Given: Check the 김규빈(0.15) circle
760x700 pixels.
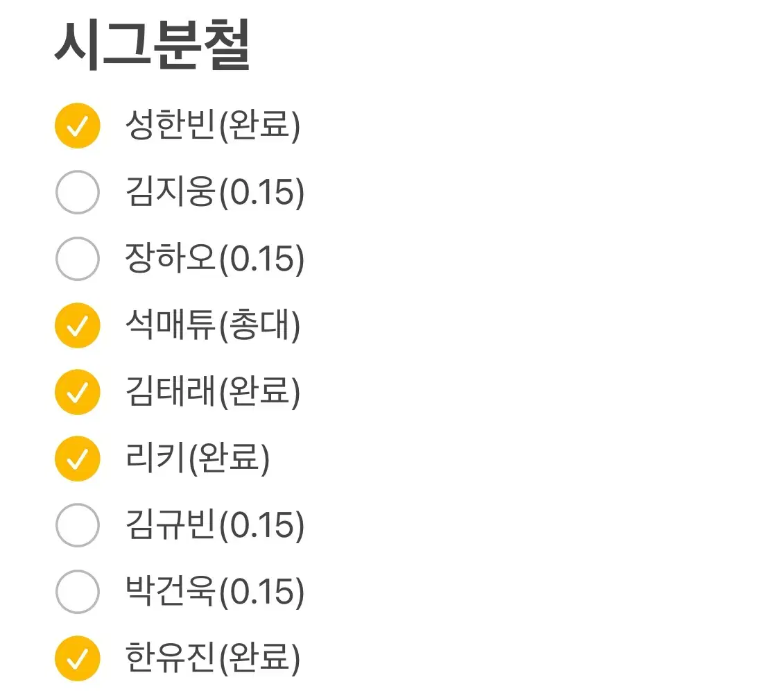Looking at the screenshot, I should click(78, 525).
